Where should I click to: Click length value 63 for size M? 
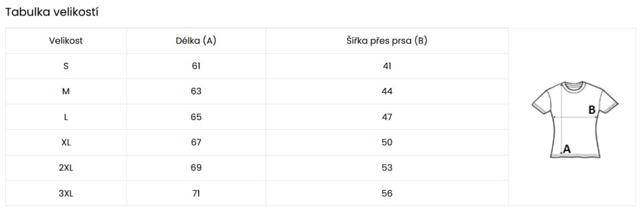pyautogui.click(x=196, y=91)
